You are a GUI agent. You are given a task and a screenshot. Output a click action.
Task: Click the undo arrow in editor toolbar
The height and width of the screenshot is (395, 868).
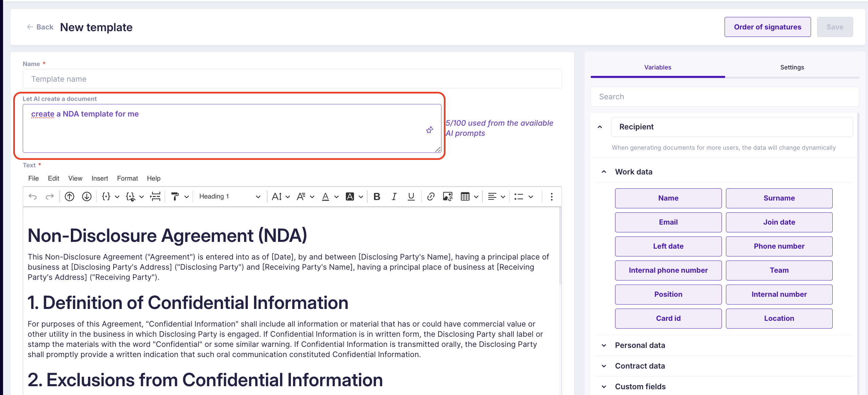coord(33,196)
